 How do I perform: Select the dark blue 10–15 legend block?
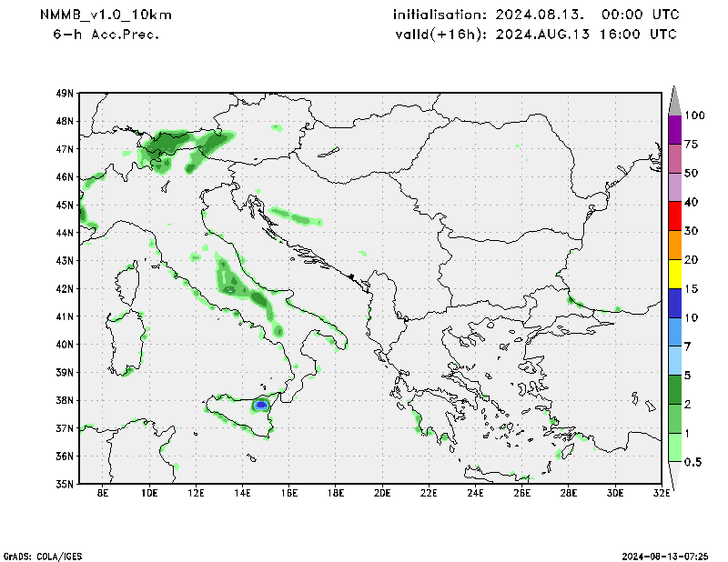click(674, 303)
